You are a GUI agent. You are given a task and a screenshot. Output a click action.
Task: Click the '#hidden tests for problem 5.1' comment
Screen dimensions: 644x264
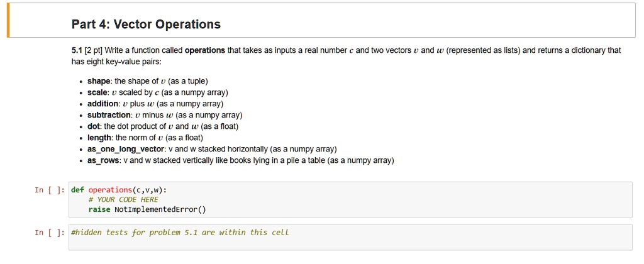pos(180,233)
